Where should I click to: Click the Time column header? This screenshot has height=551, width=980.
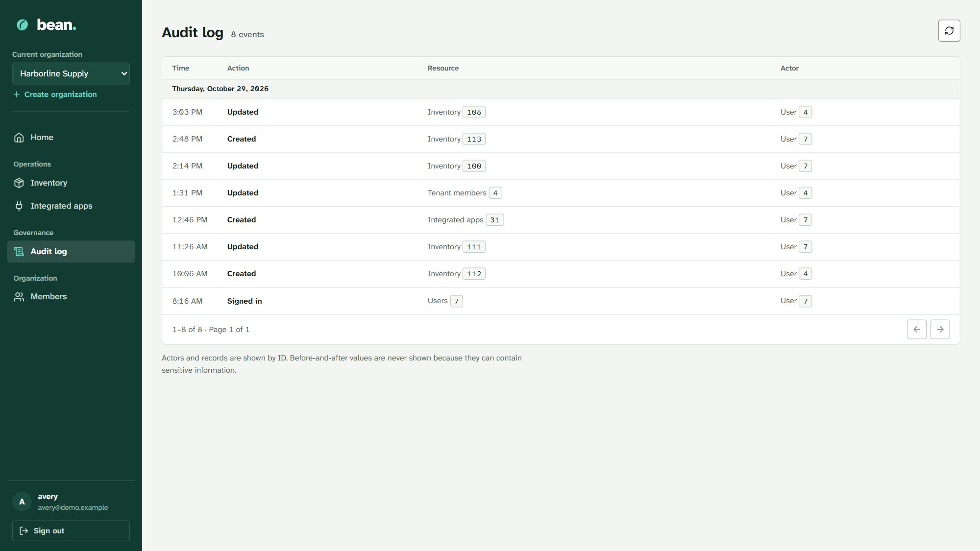pos(180,68)
